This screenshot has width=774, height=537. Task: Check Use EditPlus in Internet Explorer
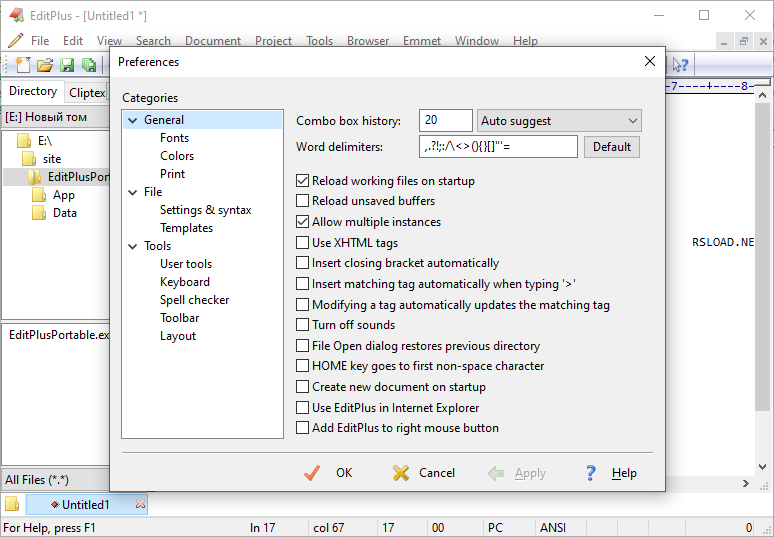point(302,408)
